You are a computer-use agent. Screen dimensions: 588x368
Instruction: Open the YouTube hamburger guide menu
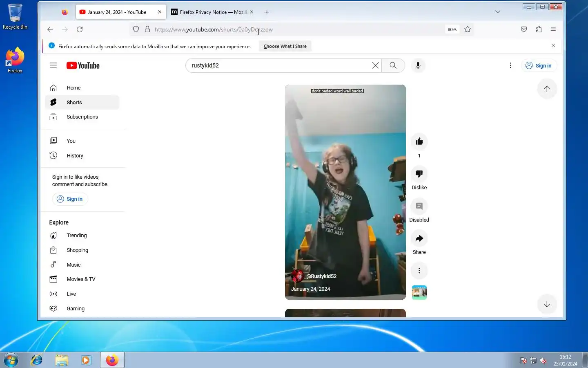tap(53, 65)
